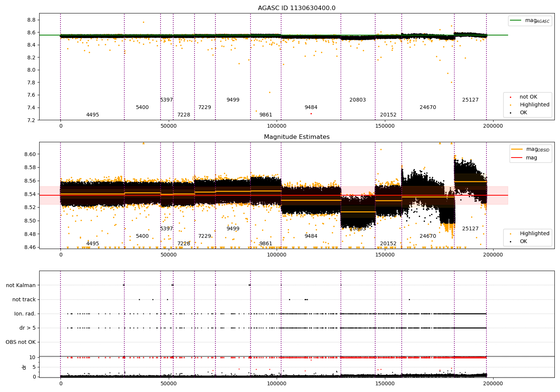Click obsid label 24670 in the top plot
The height and width of the screenshot is (392, 560).
click(428, 108)
